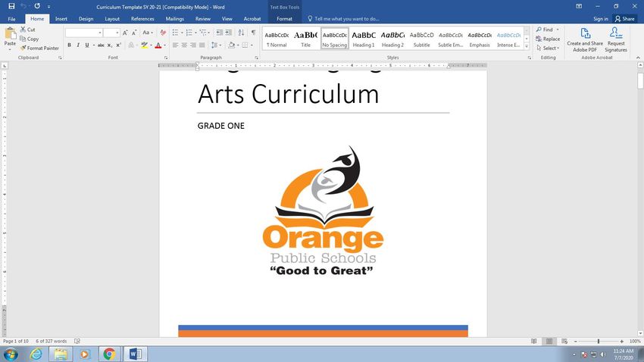Toggle Underline formatting
Viewport: 644px width, 362px height.
(86, 45)
